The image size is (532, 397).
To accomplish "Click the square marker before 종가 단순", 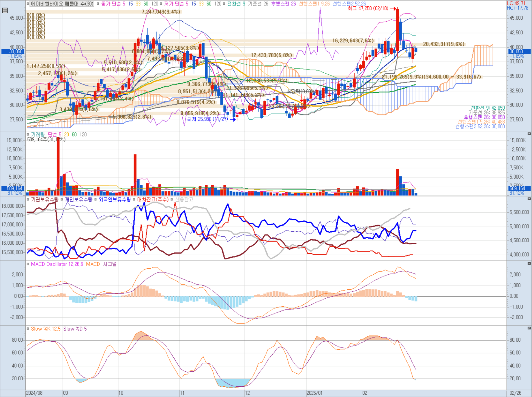I will pos(98,4).
